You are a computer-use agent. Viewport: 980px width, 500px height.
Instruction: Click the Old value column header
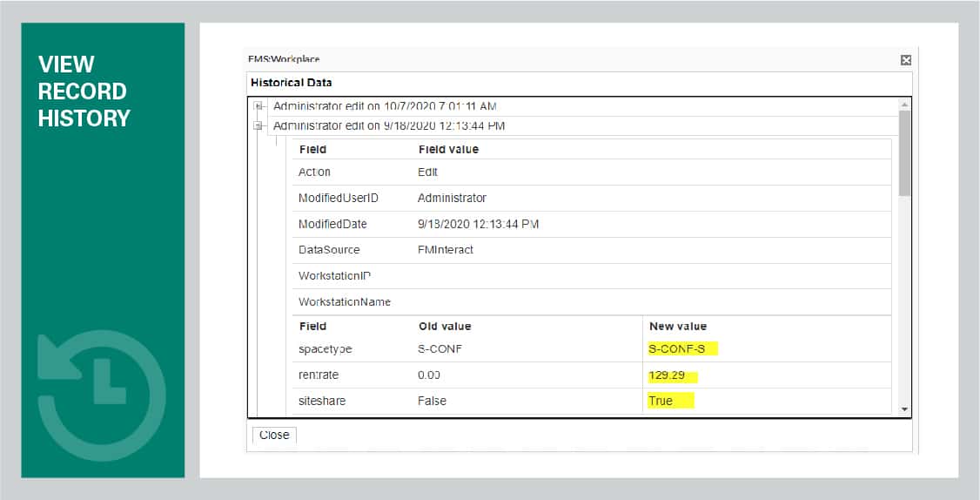[x=445, y=326]
